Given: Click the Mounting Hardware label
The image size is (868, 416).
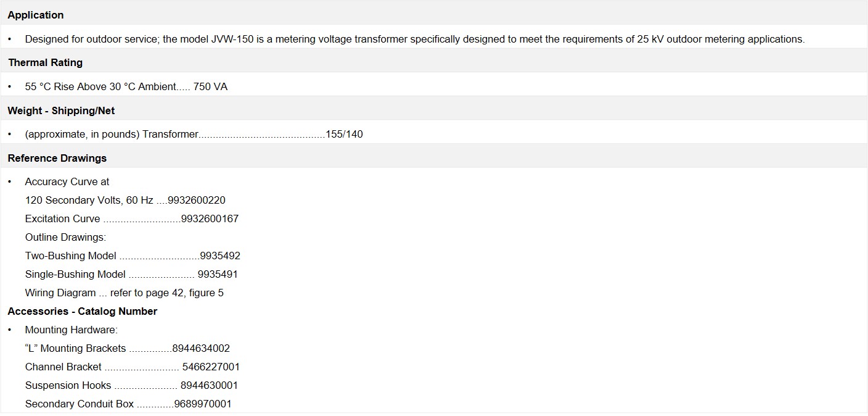Looking at the screenshot, I should pos(72,330).
